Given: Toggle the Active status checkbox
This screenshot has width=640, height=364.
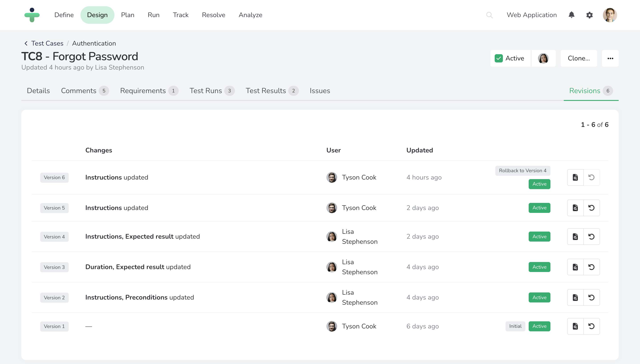Looking at the screenshot, I should pos(498,58).
